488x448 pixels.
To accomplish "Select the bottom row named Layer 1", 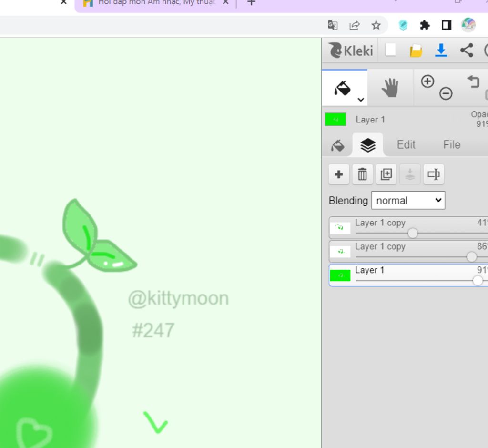I will [408, 275].
